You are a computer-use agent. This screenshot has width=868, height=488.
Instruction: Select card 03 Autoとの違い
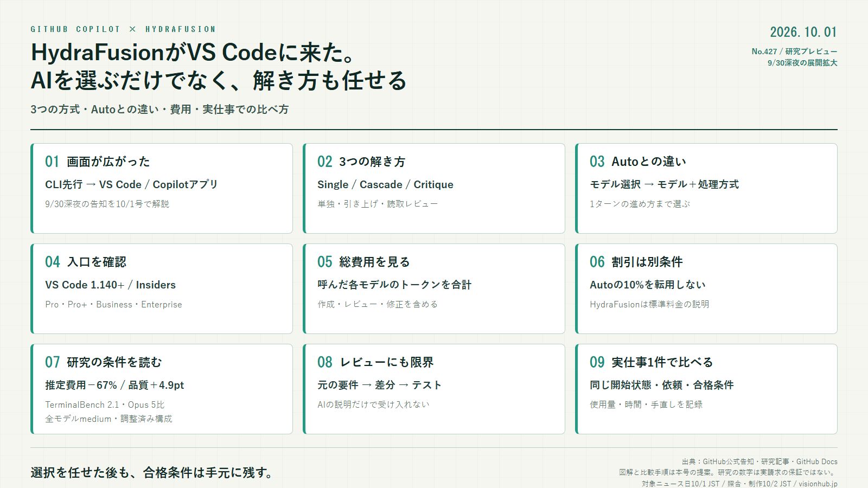point(706,188)
